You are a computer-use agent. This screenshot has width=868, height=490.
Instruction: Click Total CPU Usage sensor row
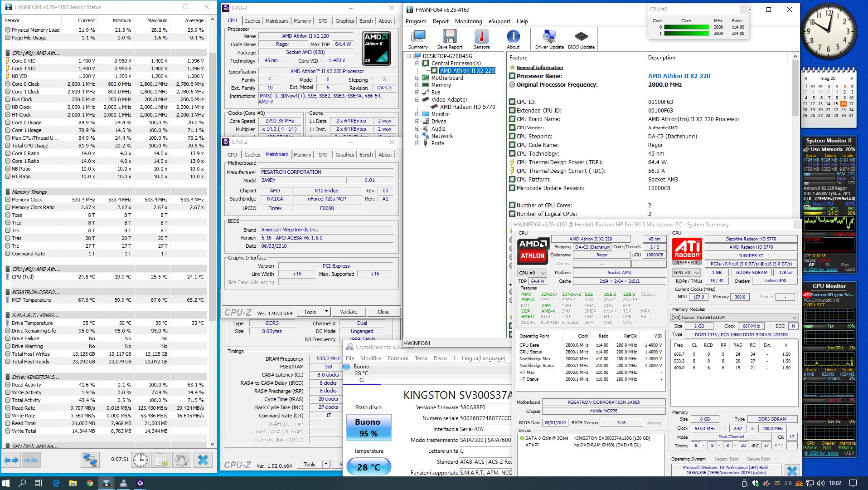[x=105, y=146]
